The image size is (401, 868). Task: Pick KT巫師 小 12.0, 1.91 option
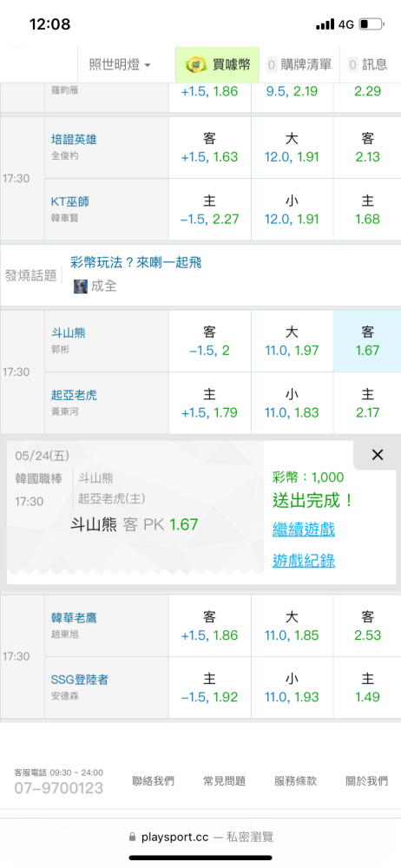(x=292, y=210)
